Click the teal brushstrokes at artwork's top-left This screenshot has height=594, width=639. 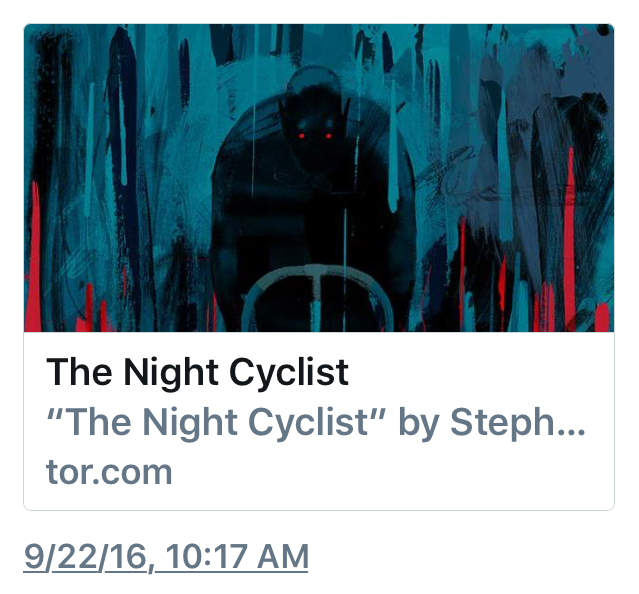(70, 70)
